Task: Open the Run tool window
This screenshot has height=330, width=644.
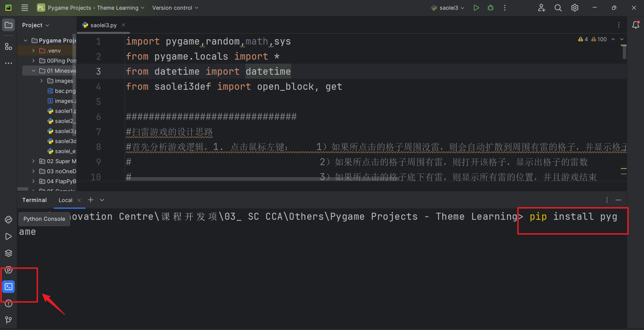Action: pyautogui.click(x=8, y=237)
